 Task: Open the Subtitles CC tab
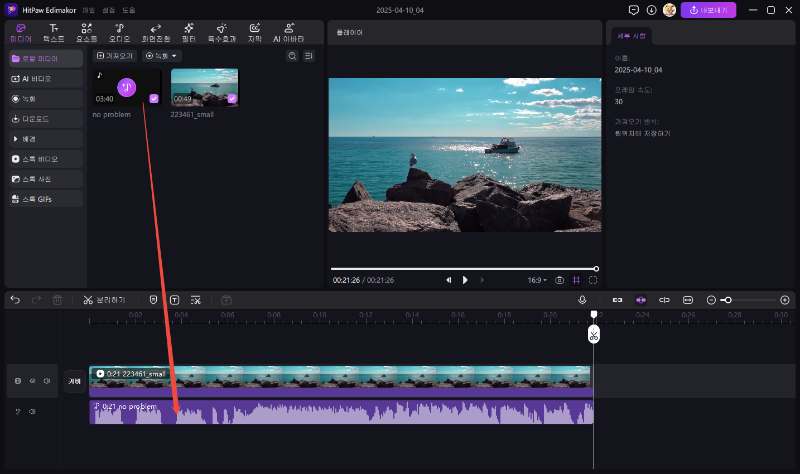click(255, 33)
